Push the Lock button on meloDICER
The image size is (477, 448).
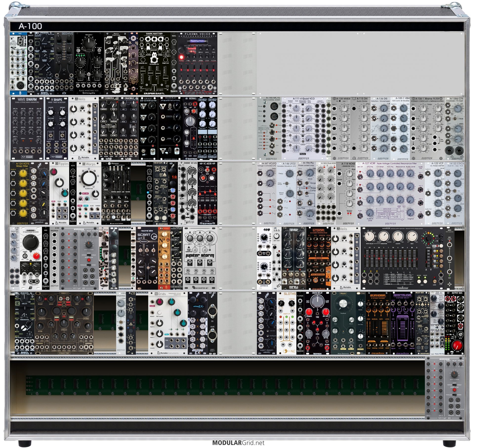(x=435, y=281)
